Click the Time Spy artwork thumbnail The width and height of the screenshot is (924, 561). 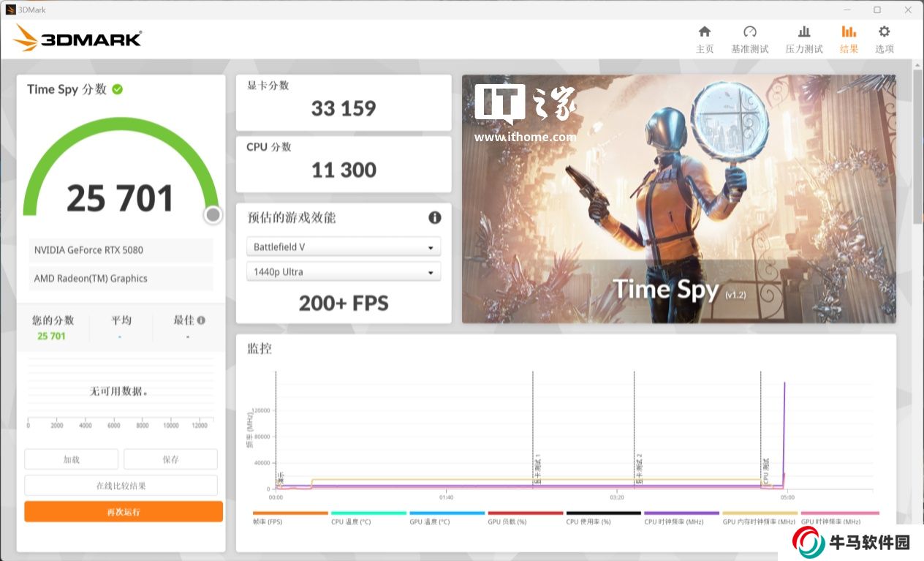(678, 199)
